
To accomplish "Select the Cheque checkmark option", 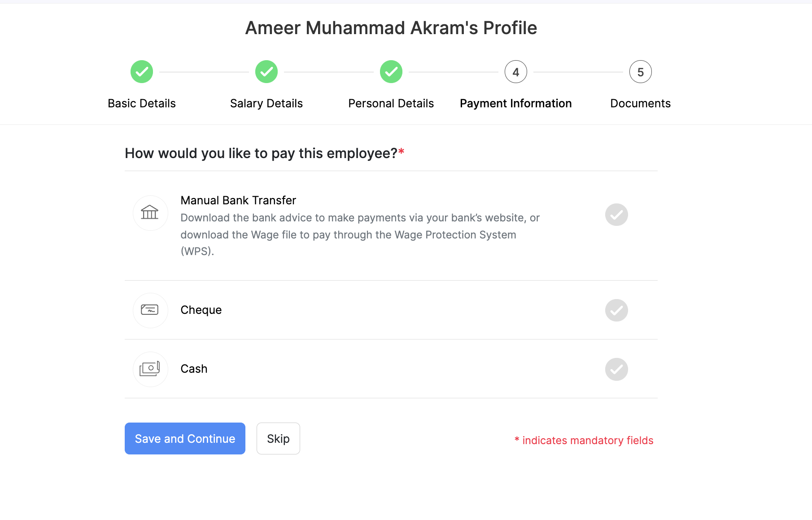I will (x=616, y=310).
